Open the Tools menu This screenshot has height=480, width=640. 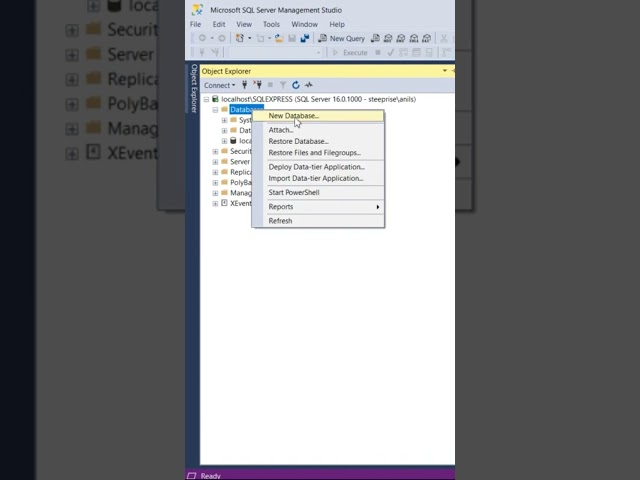[x=271, y=24]
